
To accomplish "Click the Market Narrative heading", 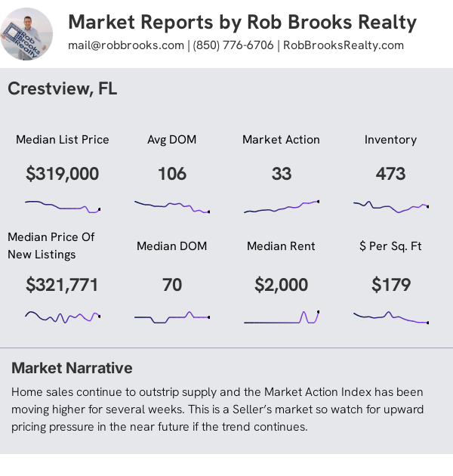I will pos(72,368).
